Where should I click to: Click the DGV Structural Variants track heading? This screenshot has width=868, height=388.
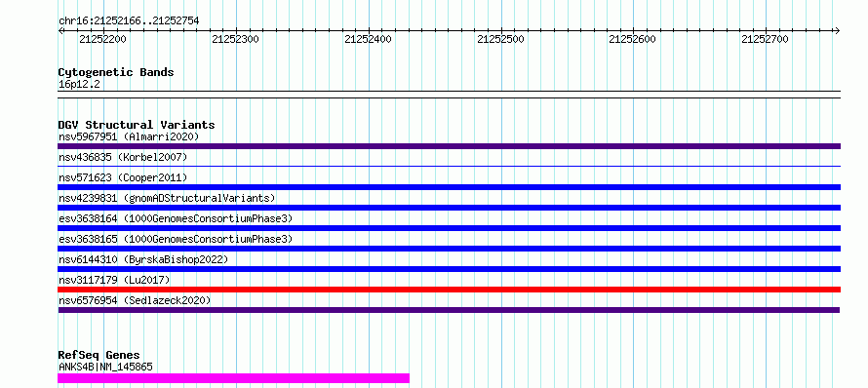pos(137,125)
